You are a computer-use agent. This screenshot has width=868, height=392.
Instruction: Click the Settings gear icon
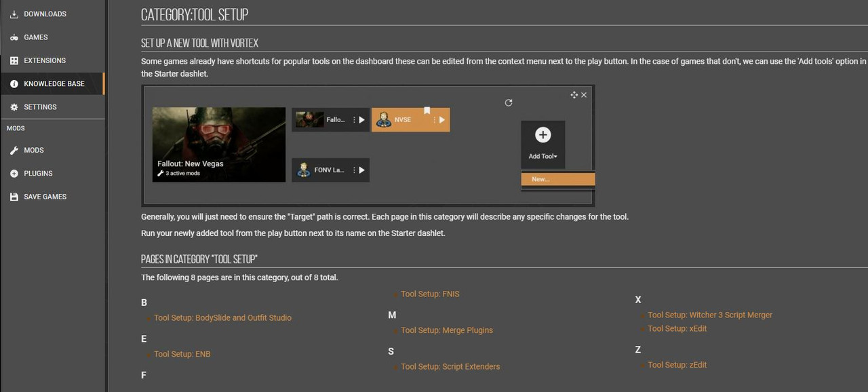pyautogui.click(x=14, y=107)
